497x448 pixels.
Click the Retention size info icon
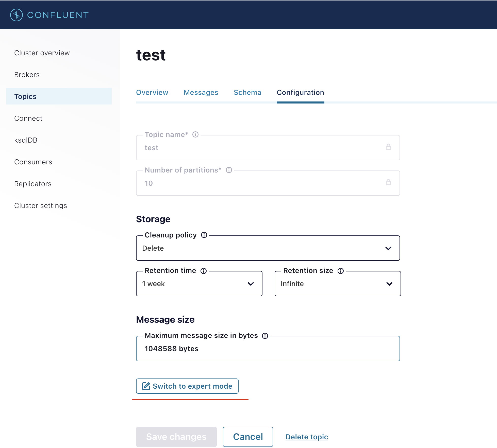pyautogui.click(x=341, y=271)
